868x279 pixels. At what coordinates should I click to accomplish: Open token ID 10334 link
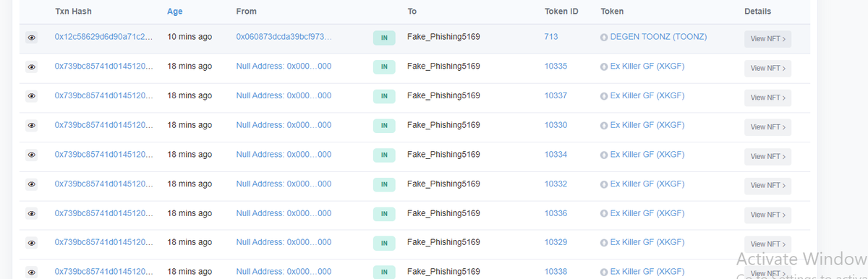(556, 154)
